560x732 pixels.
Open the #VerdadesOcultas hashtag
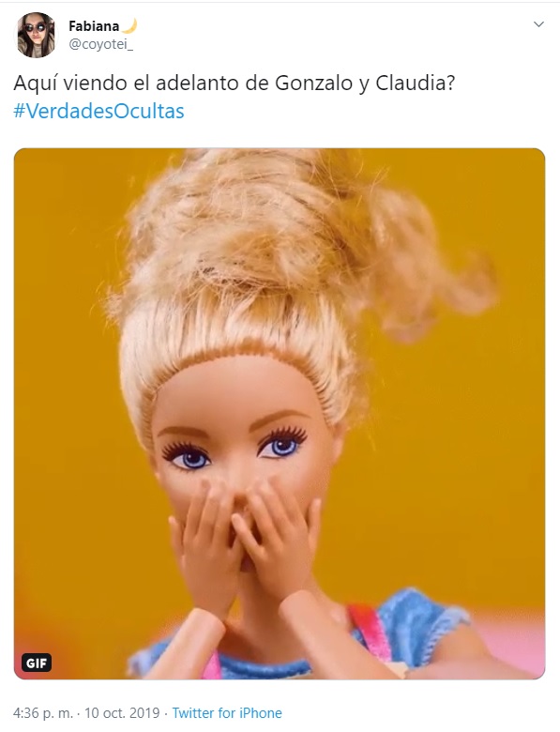point(98,111)
